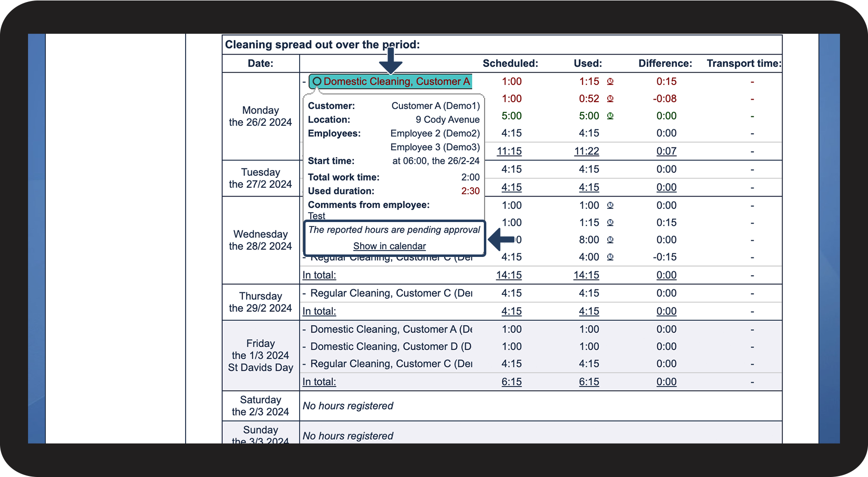
Task: Select the clock icon next to 8:00 used time
Action: click(610, 240)
